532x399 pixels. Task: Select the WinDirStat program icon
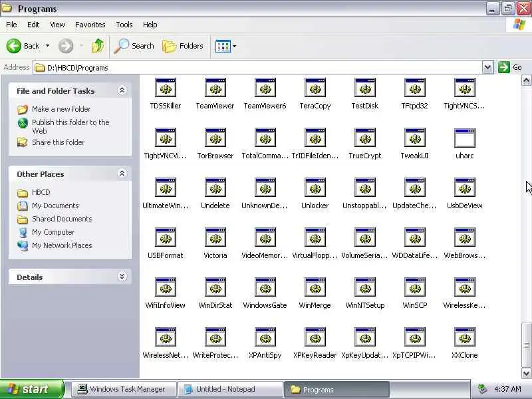[215, 287]
